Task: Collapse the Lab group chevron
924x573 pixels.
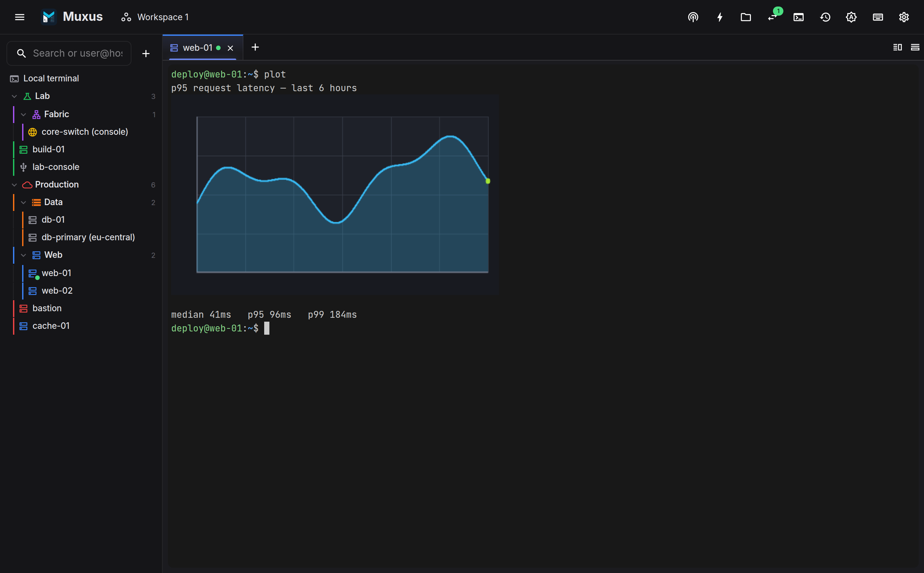Action: click(14, 96)
